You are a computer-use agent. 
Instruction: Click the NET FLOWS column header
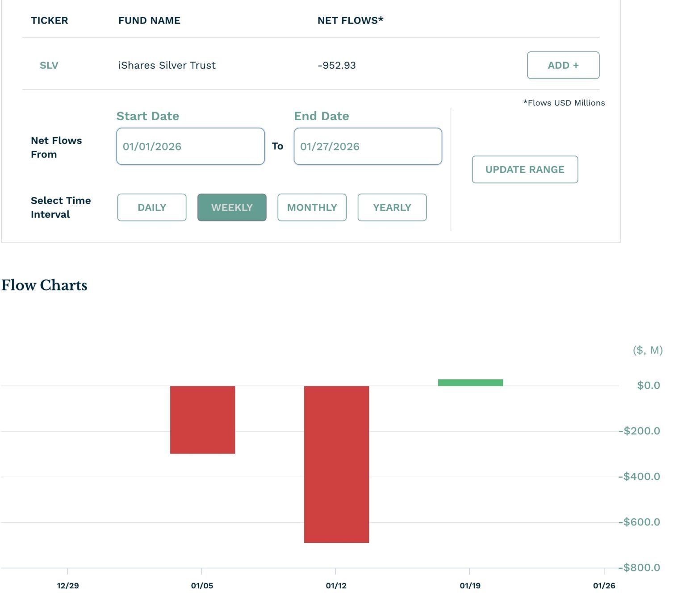tap(350, 20)
